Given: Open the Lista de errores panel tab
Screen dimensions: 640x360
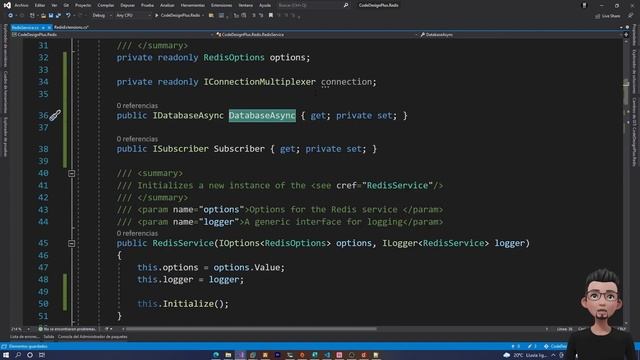Looking at the screenshot, I should pos(25,337).
